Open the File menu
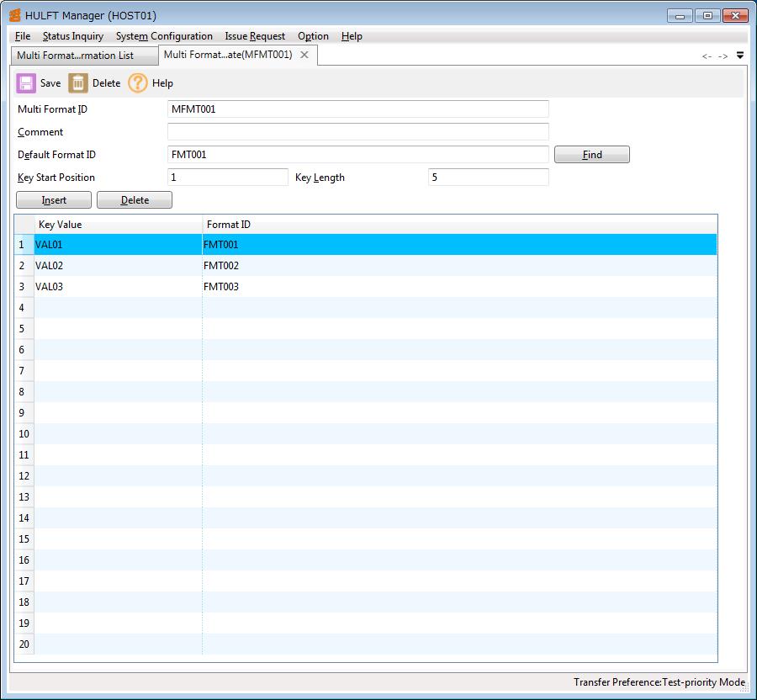The width and height of the screenshot is (757, 700). pyautogui.click(x=23, y=36)
